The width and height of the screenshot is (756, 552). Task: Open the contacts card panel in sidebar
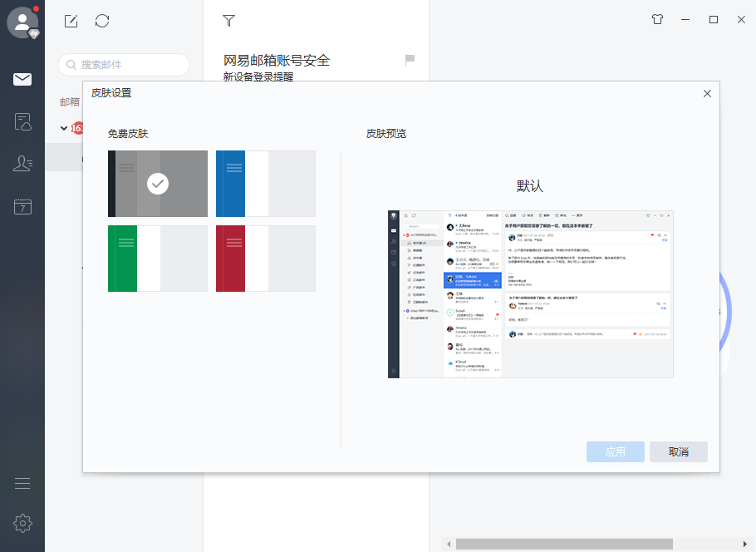pyautogui.click(x=22, y=121)
